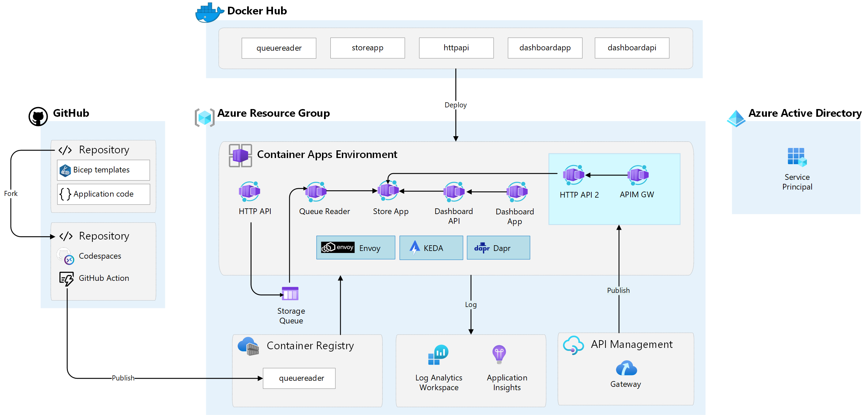Click the dapr logo icon

pos(482,247)
